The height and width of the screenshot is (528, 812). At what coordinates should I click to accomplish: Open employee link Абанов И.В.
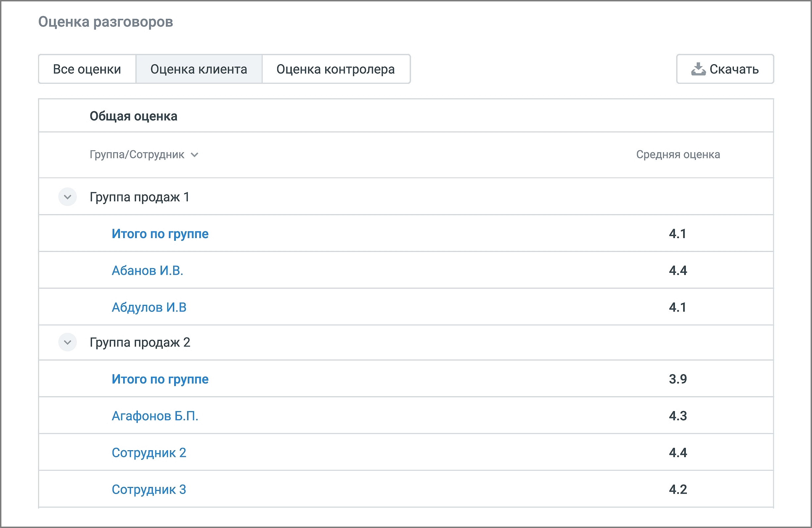147,270
